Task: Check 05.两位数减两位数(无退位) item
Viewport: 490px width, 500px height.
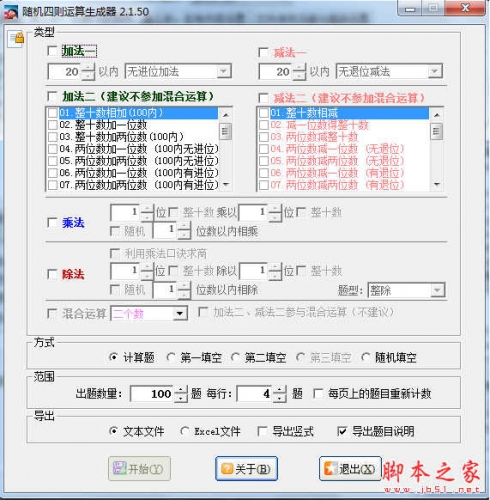Action: pos(264,161)
